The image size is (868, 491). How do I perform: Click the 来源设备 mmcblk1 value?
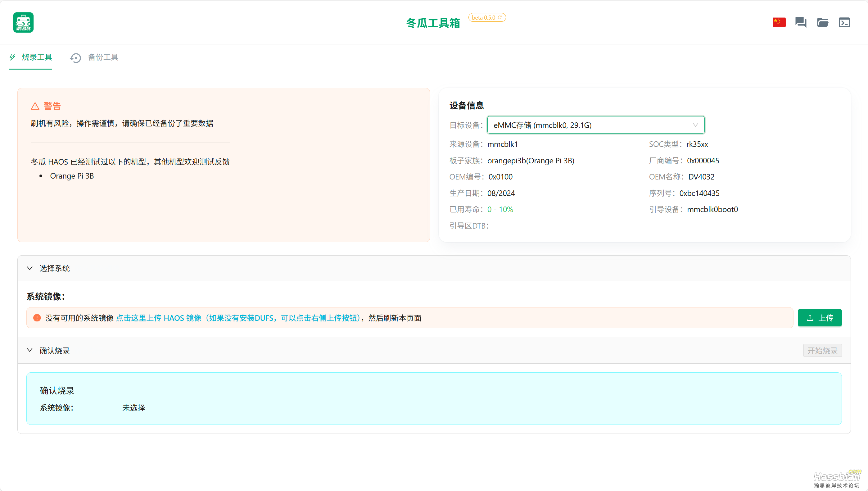pyautogui.click(x=502, y=144)
